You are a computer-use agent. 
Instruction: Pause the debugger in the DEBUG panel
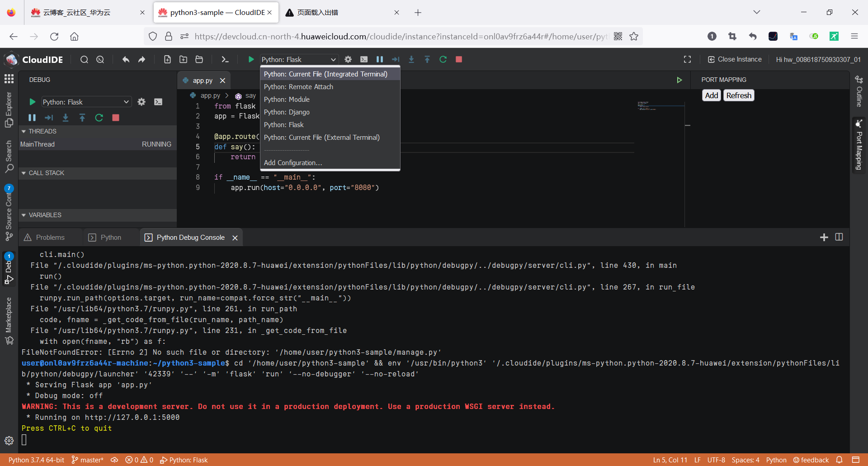tap(32, 118)
